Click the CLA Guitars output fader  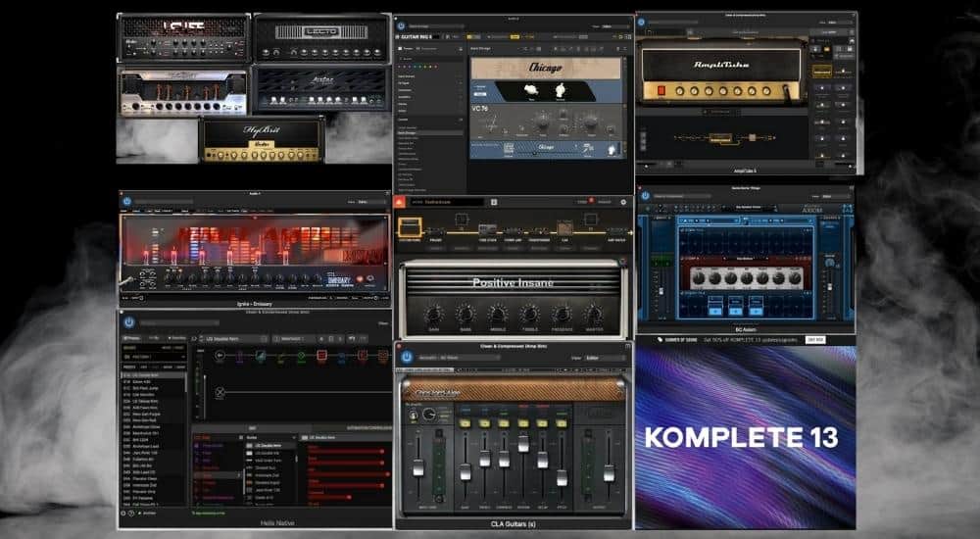[609, 472]
